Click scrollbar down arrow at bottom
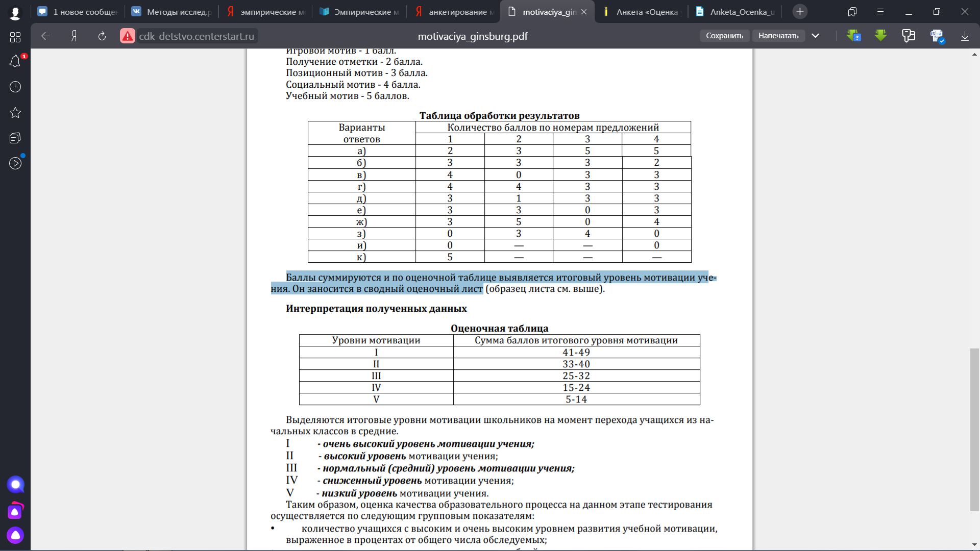Screen dimensions: 980x551 [x=974, y=545]
